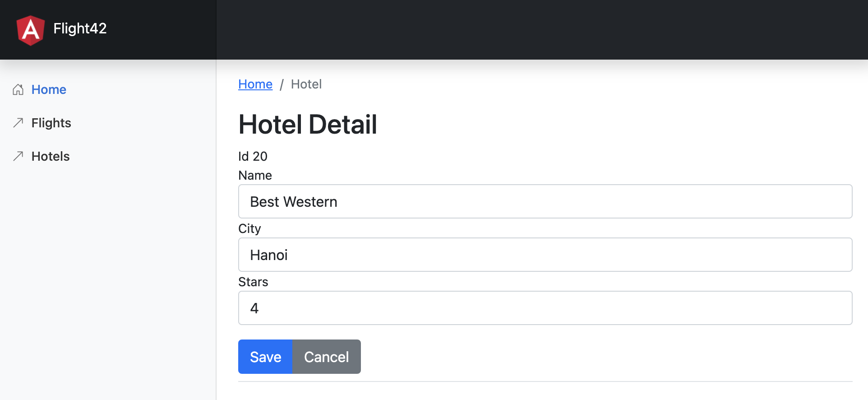This screenshot has width=868, height=400.
Task: Click the Angular logo icon
Action: [x=30, y=30]
